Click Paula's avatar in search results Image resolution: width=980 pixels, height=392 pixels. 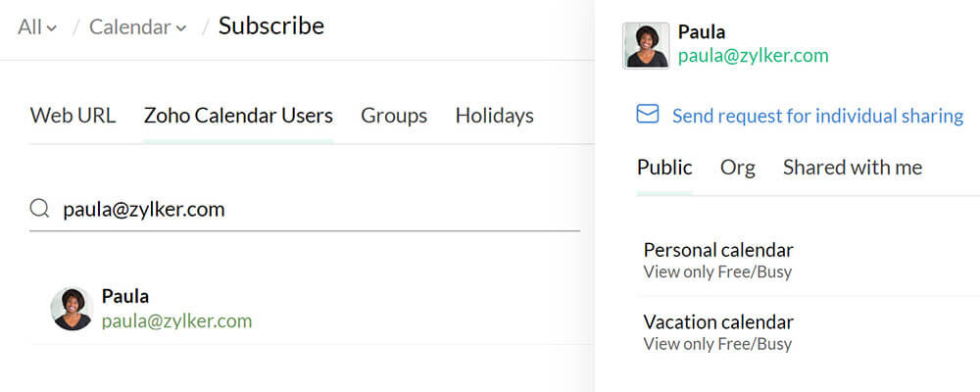[71, 308]
